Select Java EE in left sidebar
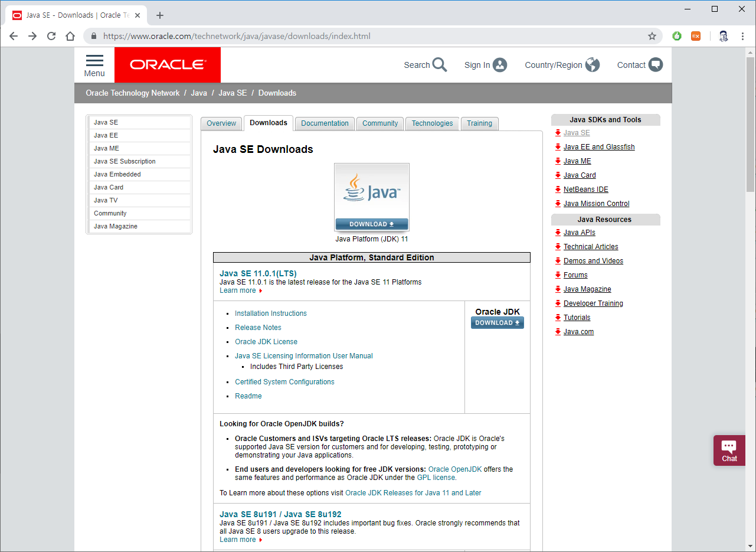This screenshot has width=756, height=552. [x=140, y=135]
